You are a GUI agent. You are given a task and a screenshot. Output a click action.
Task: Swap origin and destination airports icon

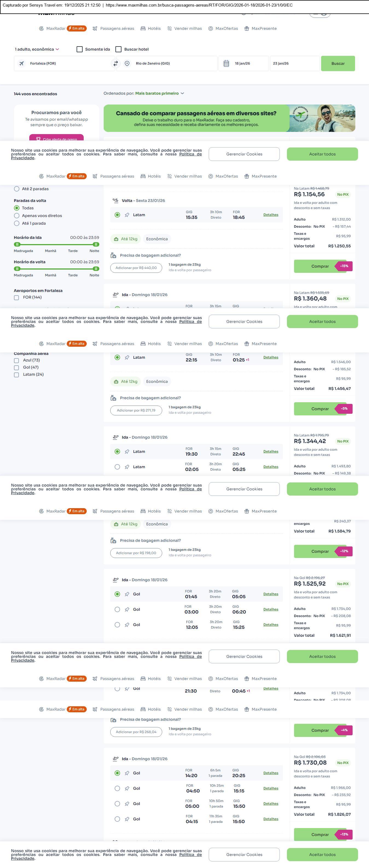[x=115, y=63]
